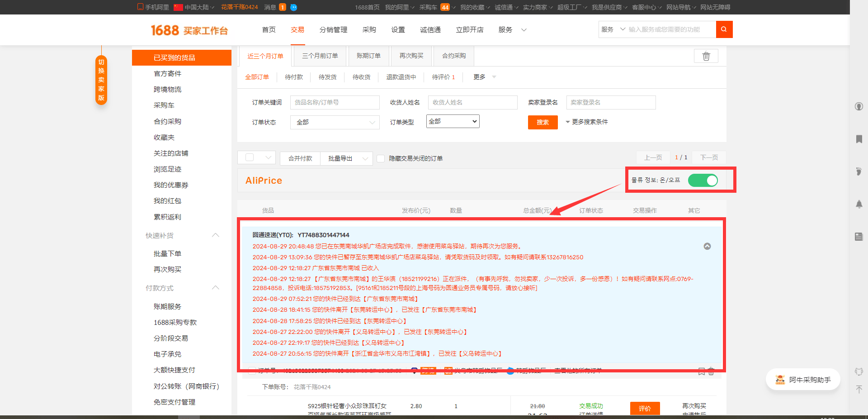Open the trash bin icon near tabs

[x=706, y=56]
